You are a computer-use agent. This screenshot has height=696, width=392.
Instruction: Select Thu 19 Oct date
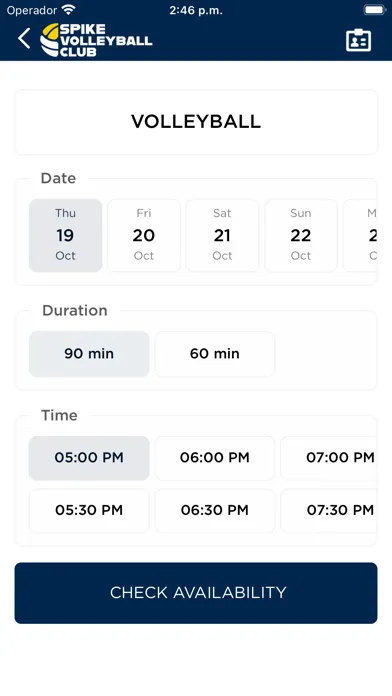click(66, 235)
